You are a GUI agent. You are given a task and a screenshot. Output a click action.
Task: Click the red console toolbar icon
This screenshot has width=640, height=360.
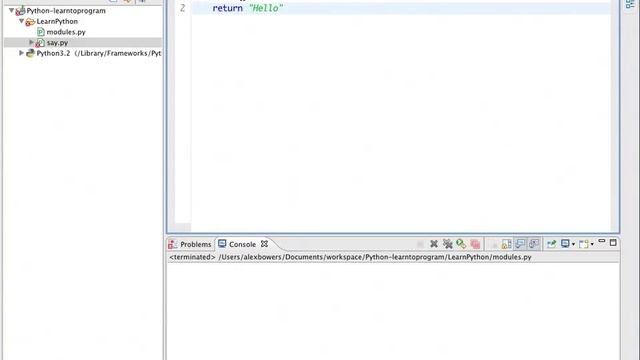[475, 244]
